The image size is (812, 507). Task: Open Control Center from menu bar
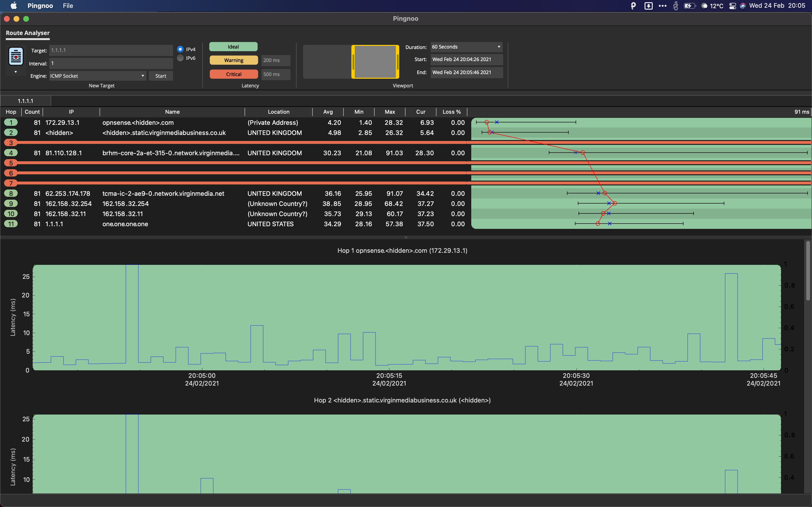click(x=732, y=6)
